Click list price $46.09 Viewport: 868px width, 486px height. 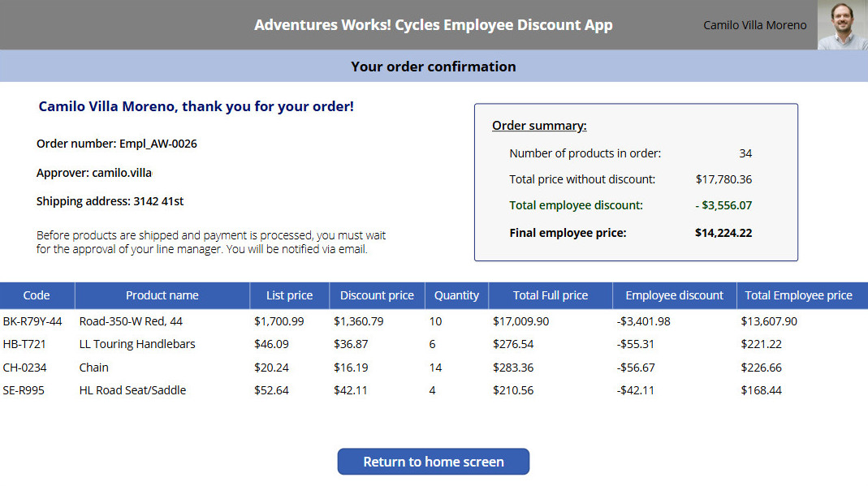(x=271, y=345)
